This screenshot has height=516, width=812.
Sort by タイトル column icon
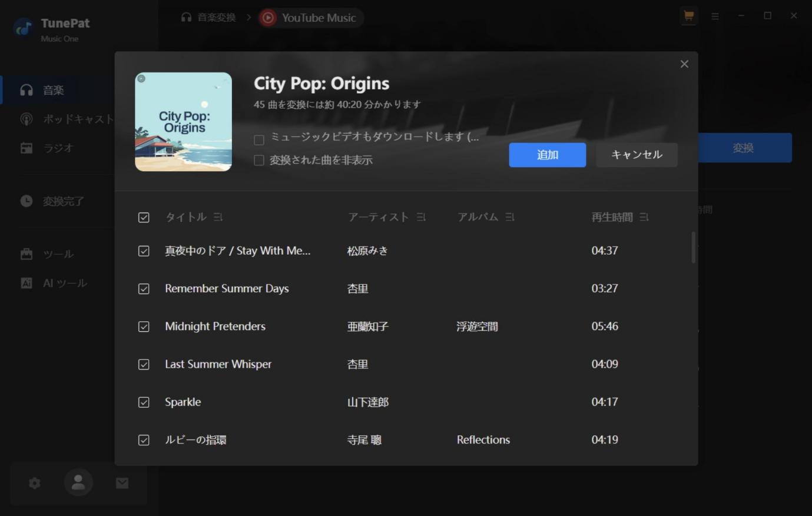point(218,217)
